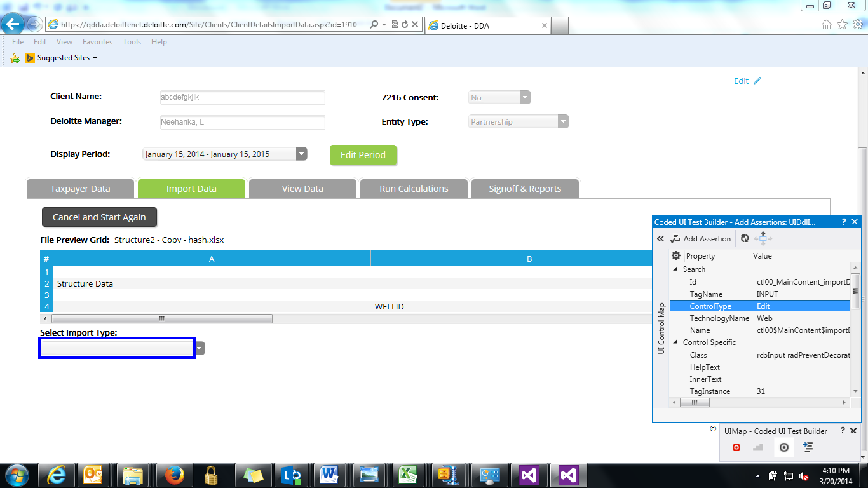Viewport: 868px width, 488px height.
Task: Click the pencil Edit icon at top right
Action: [757, 81]
